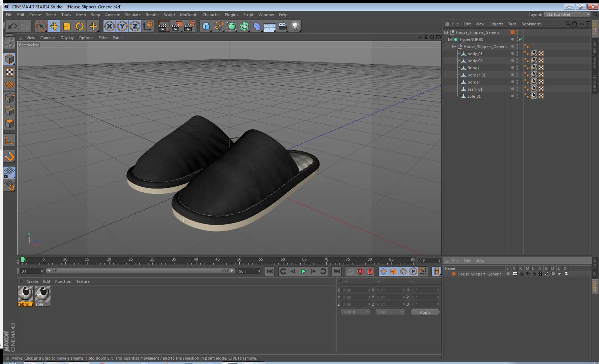The image size is (599, 364).
Task: Select the sole material thumbnail
Action: (43, 294)
